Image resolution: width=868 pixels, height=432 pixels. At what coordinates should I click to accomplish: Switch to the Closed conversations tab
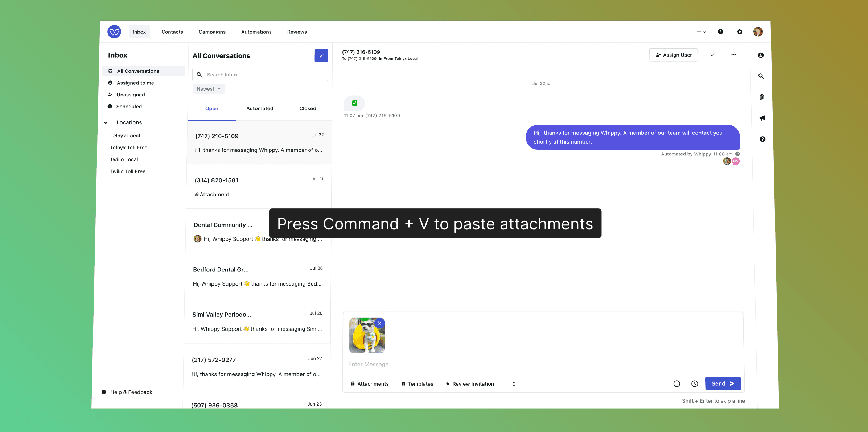pos(307,108)
